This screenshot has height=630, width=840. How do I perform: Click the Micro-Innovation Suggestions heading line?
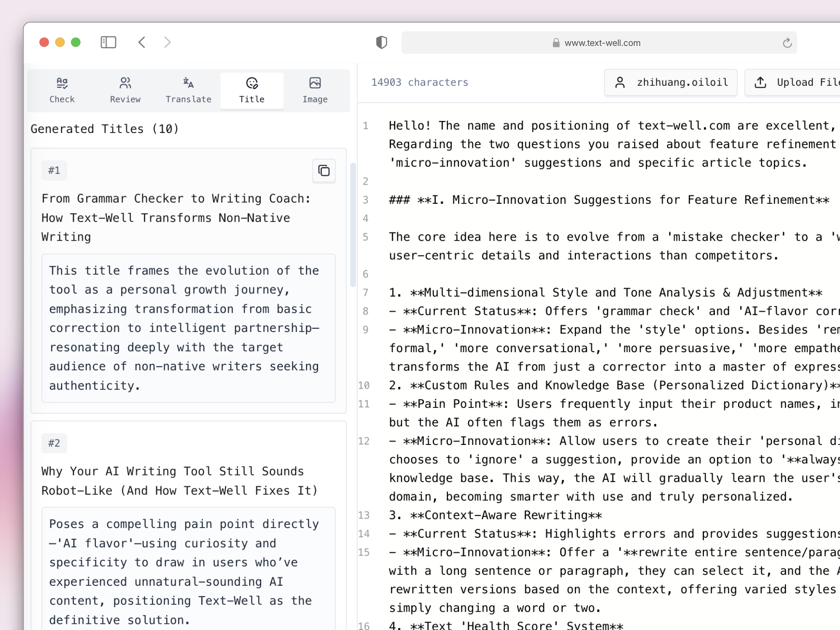[x=609, y=200]
